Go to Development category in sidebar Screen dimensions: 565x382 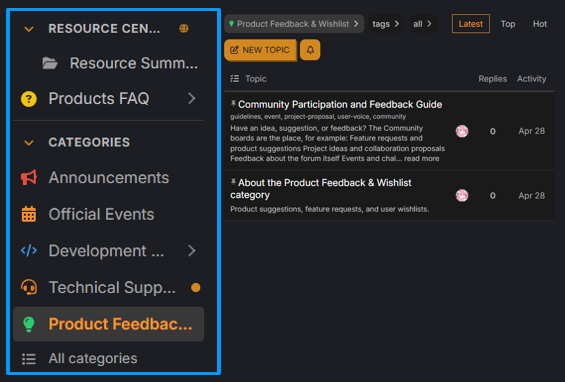pos(106,250)
